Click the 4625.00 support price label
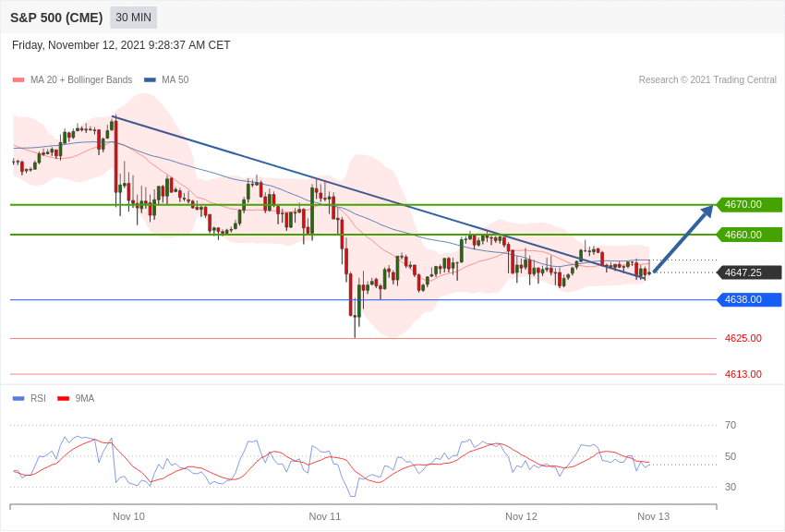 (743, 338)
